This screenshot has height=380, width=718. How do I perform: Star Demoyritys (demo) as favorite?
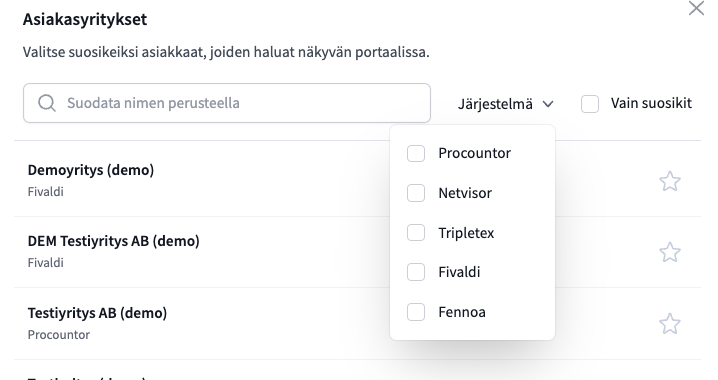click(x=669, y=181)
